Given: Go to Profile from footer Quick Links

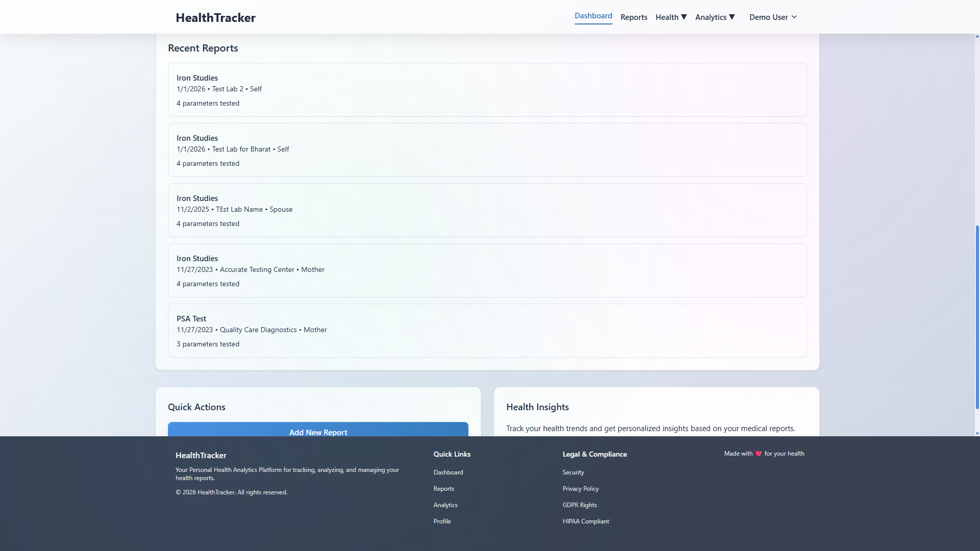Looking at the screenshot, I should [442, 521].
